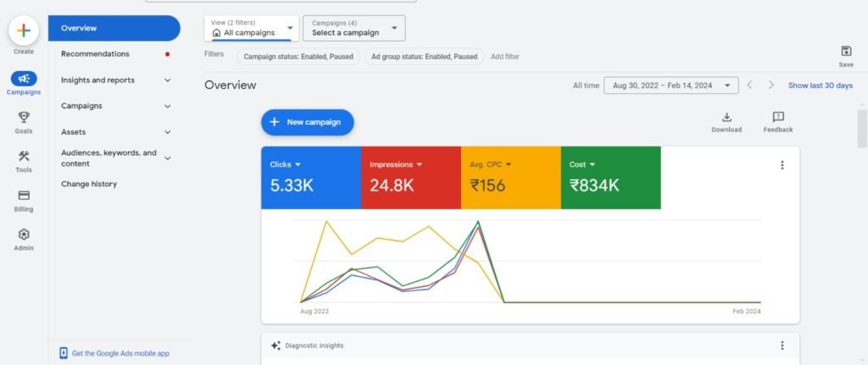Open the Tools wrench icon
Image resolution: width=868 pixels, height=365 pixels.
tap(24, 157)
